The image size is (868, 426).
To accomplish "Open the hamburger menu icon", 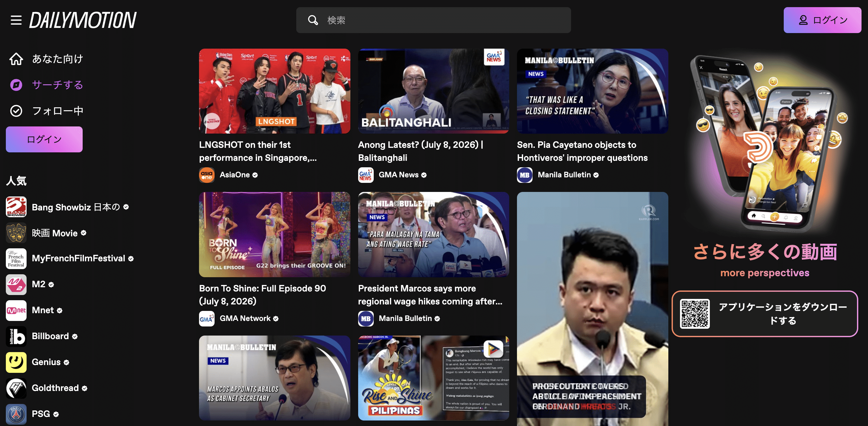I will point(16,20).
